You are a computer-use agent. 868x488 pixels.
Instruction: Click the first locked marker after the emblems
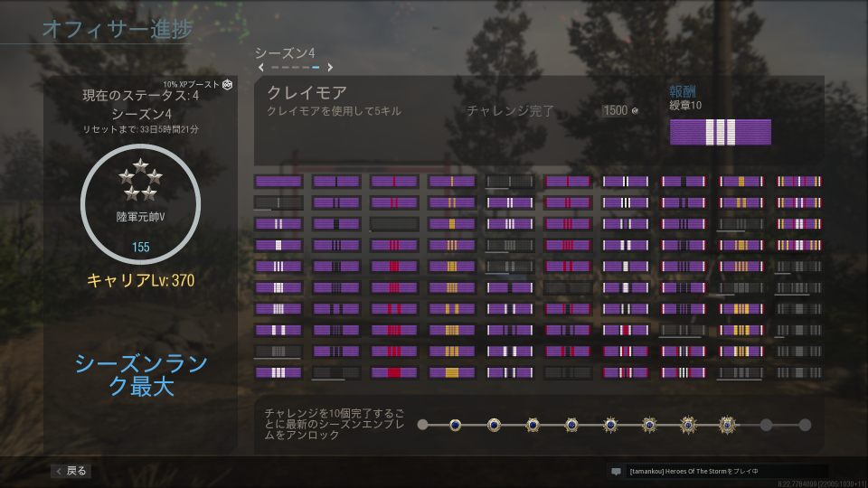pos(766,425)
